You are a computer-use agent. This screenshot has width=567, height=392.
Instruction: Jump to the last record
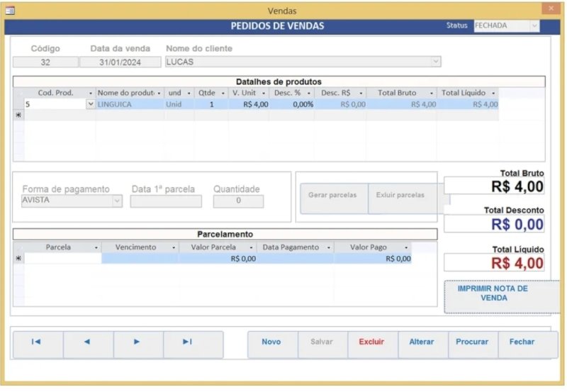(188, 342)
